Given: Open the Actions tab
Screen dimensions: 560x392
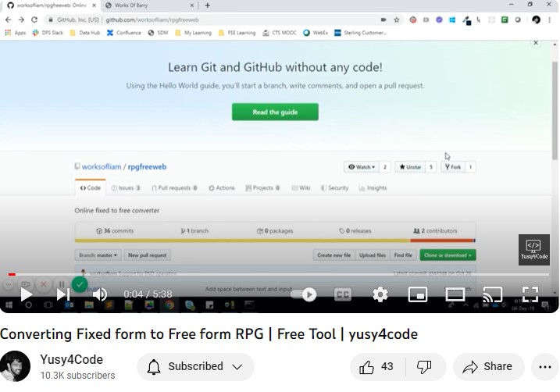Looking at the screenshot, I should (x=222, y=187).
